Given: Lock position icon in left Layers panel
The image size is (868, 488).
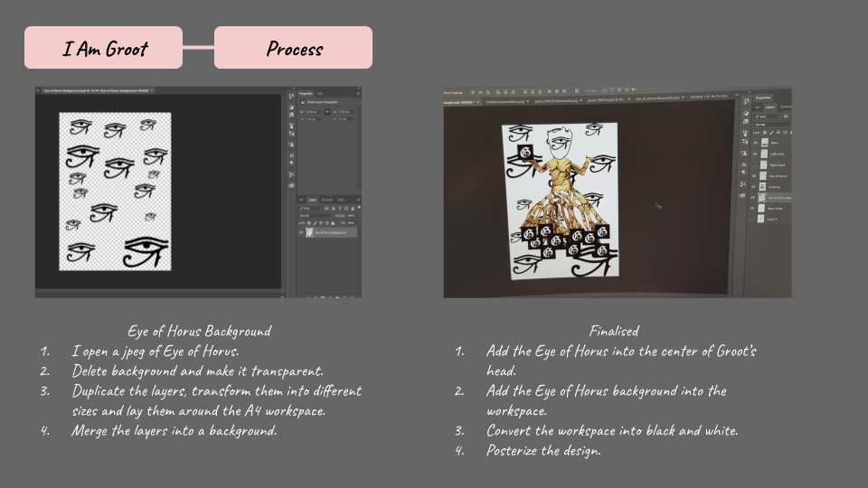Looking at the screenshot, I should [x=321, y=223].
